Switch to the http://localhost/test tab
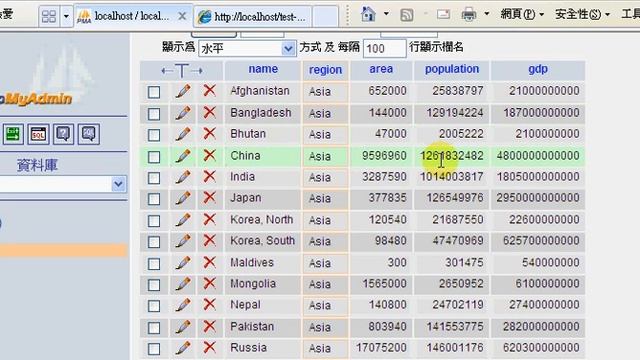This screenshot has width=640, height=360. click(x=253, y=16)
